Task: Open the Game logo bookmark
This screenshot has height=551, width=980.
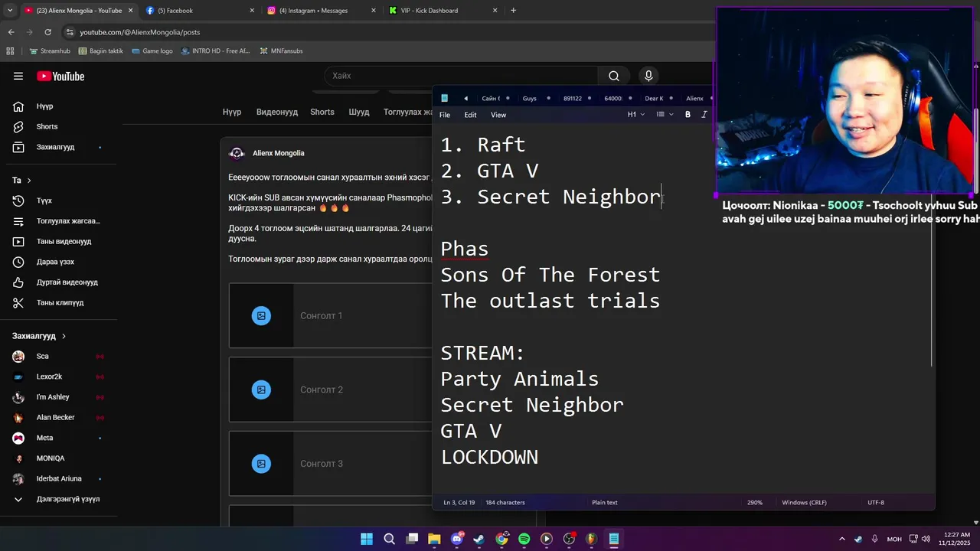Action: tap(152, 51)
